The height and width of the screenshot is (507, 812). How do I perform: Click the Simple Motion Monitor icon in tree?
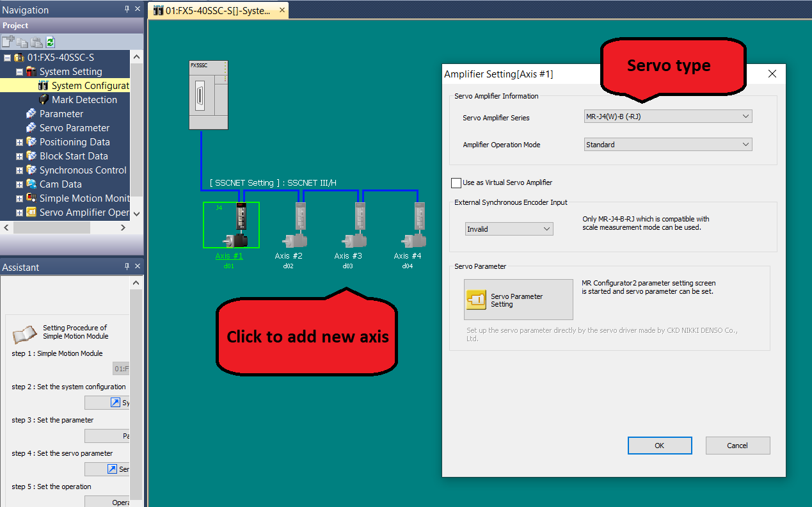pyautogui.click(x=31, y=198)
